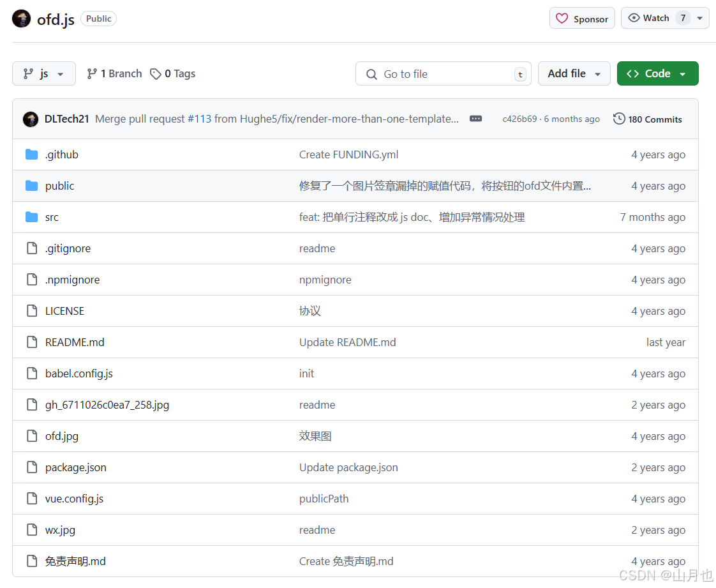The height and width of the screenshot is (588, 716).
Task: Click the file icon for README.md
Action: [x=32, y=342]
